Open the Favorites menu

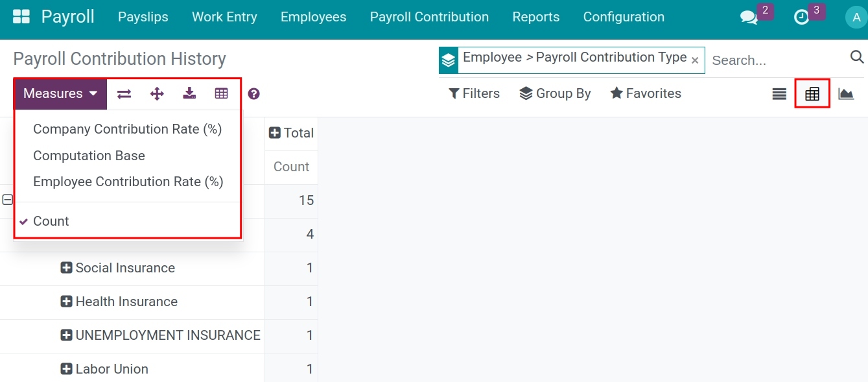click(645, 93)
